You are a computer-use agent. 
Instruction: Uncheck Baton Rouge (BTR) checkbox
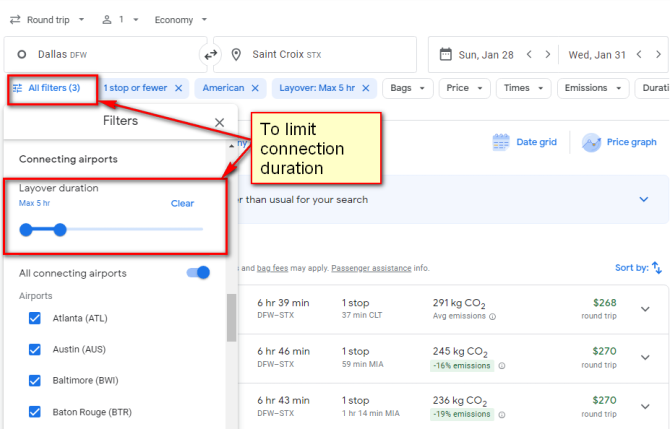[x=35, y=412]
